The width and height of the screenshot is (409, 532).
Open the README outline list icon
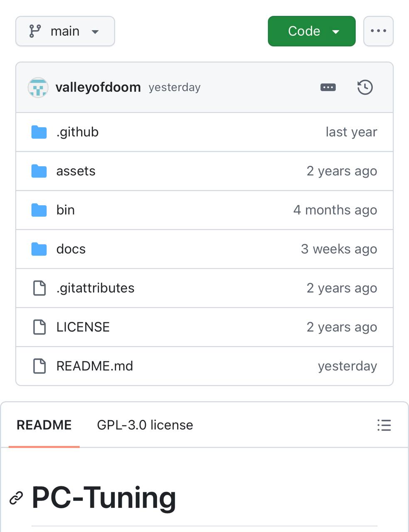tap(384, 425)
